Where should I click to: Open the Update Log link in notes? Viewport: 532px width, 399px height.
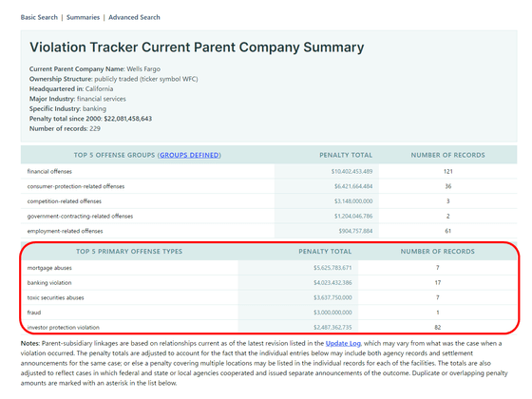tap(343, 343)
